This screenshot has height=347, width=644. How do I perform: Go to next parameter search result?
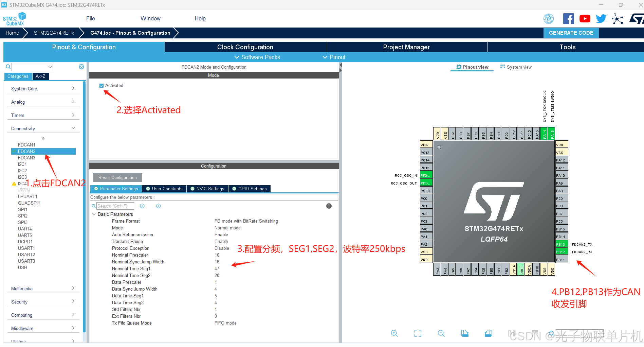(x=159, y=206)
